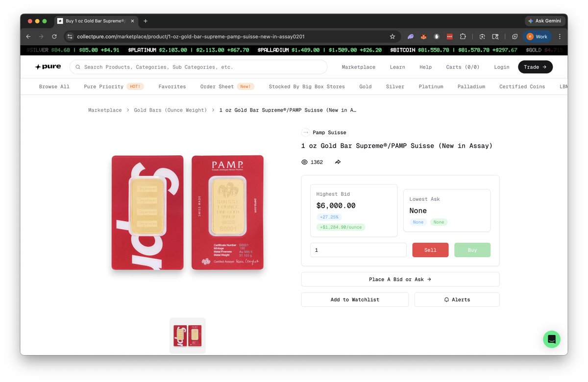588x382 pixels.
Task: Click the arrow icon beside Pamp Suisse
Action: pos(305,132)
